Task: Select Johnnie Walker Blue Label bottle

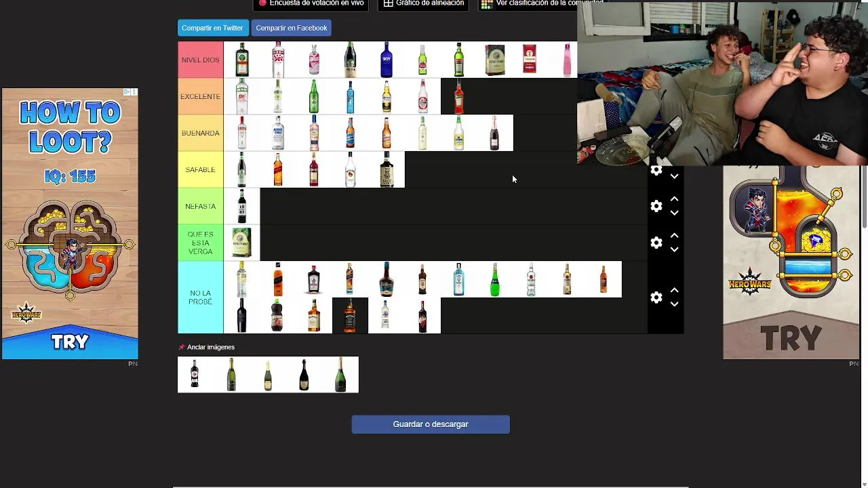Action: (x=351, y=279)
